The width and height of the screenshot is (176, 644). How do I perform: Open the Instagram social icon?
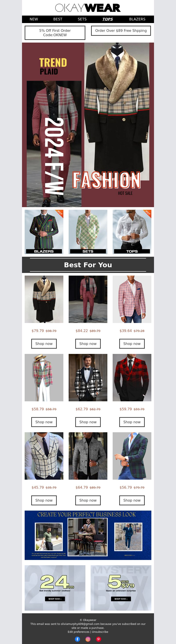point(88,639)
